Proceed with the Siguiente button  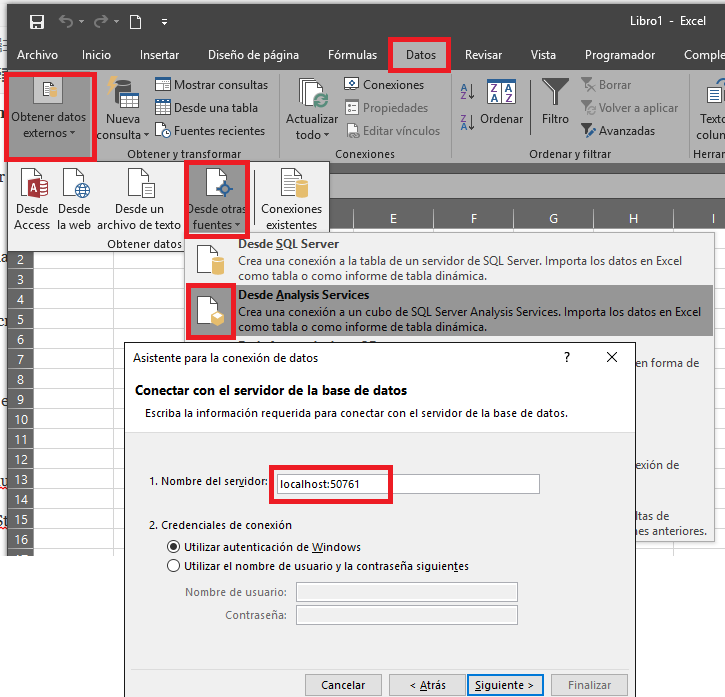[x=505, y=685]
